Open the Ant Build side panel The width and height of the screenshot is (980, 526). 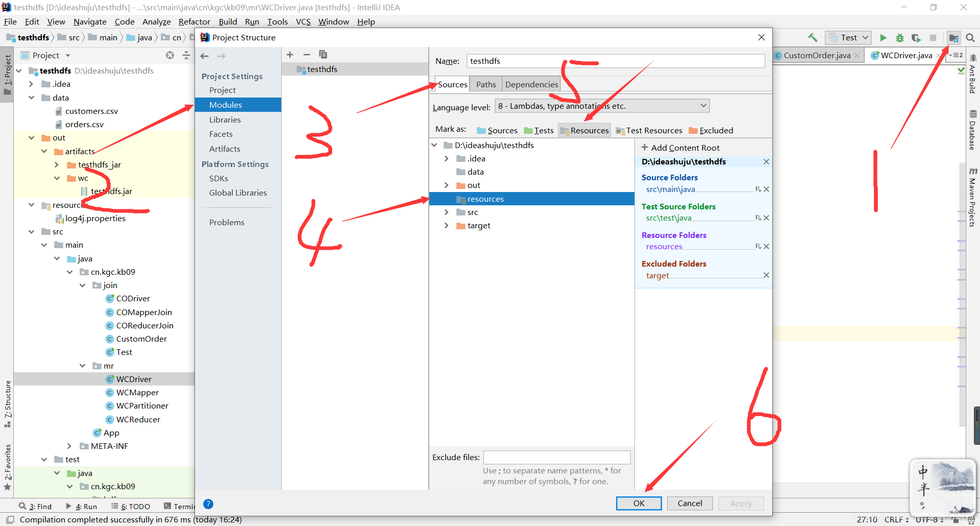[973, 74]
